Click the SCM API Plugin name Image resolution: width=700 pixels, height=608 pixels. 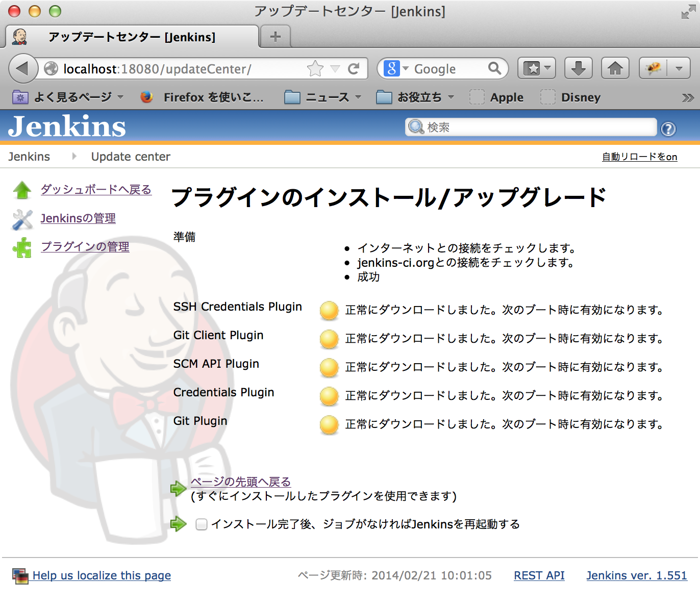coord(216,364)
